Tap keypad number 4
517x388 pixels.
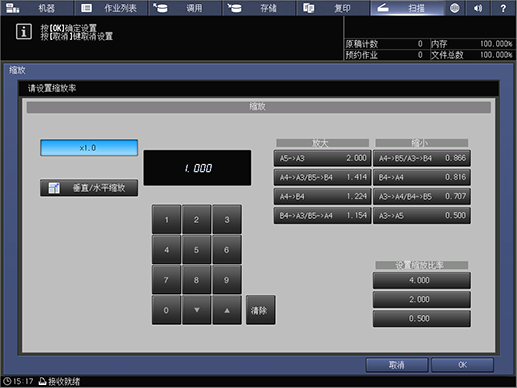(x=166, y=250)
